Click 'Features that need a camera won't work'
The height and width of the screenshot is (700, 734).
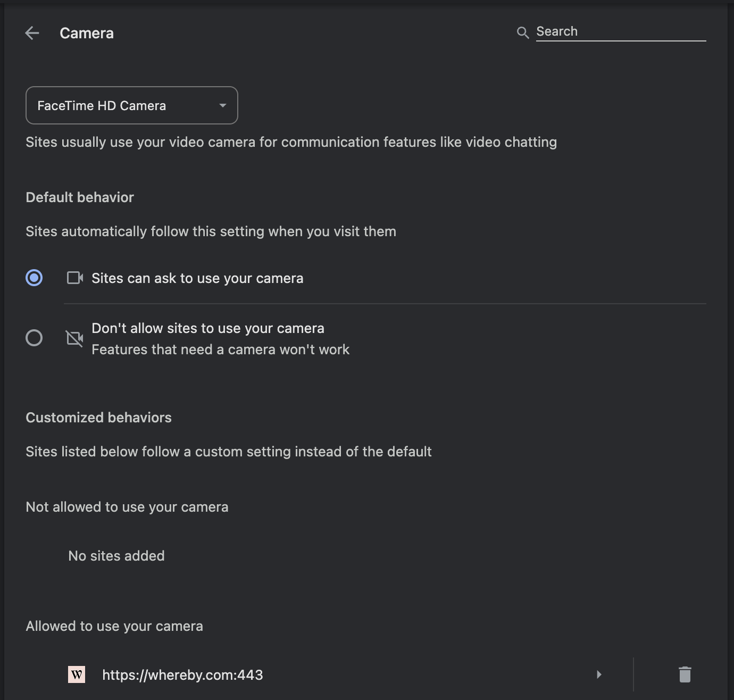[x=221, y=349]
